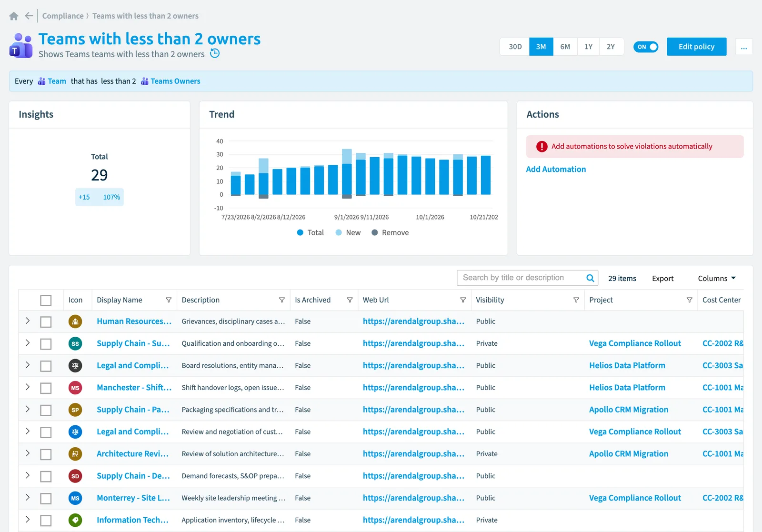
Task: Click the Information Tech team icon
Action: tap(75, 520)
